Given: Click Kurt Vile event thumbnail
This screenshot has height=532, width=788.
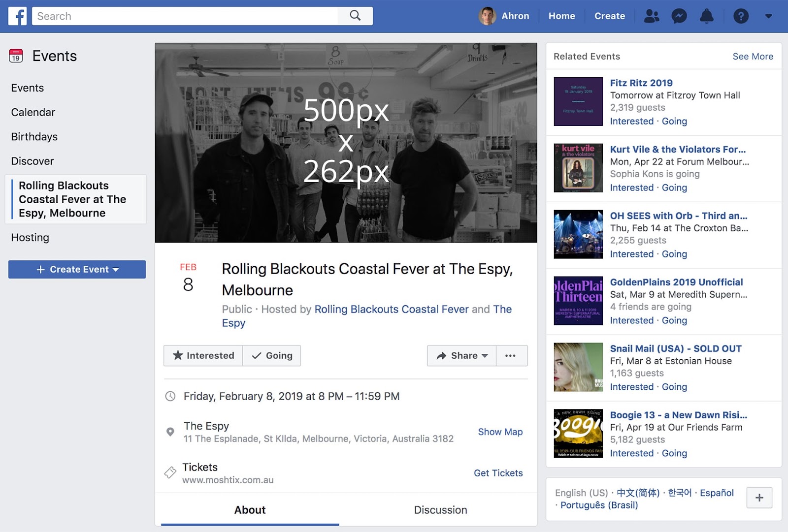Looking at the screenshot, I should click(x=578, y=168).
